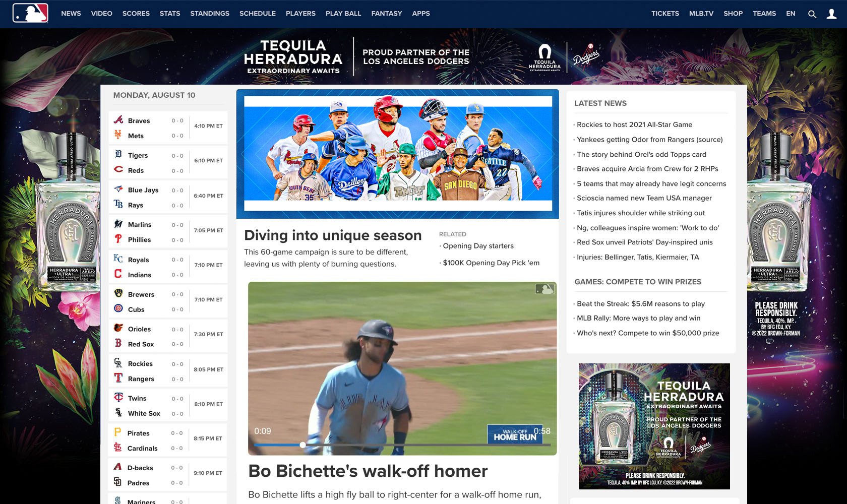Open the FANTASY menu item
Image resolution: width=847 pixels, height=504 pixels.
[387, 14]
